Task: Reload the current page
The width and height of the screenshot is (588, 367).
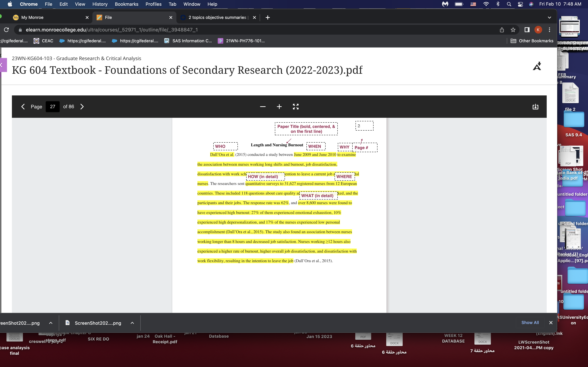Action: pos(6,30)
